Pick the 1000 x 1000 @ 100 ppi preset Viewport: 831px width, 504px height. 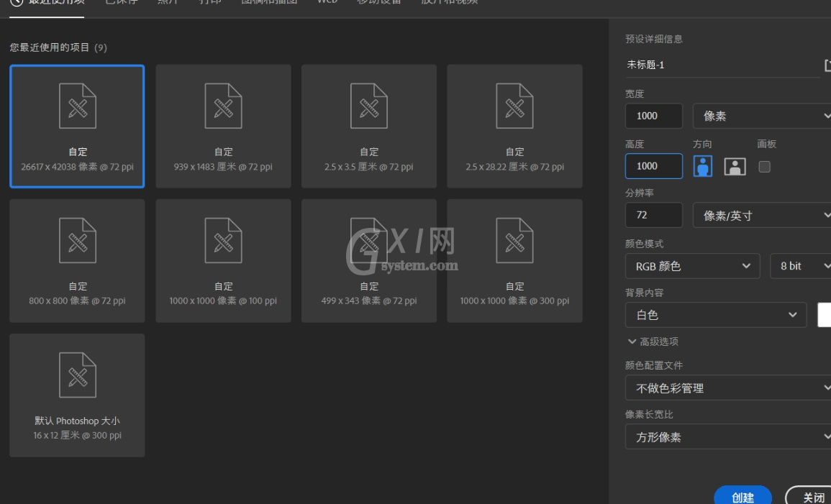click(223, 260)
